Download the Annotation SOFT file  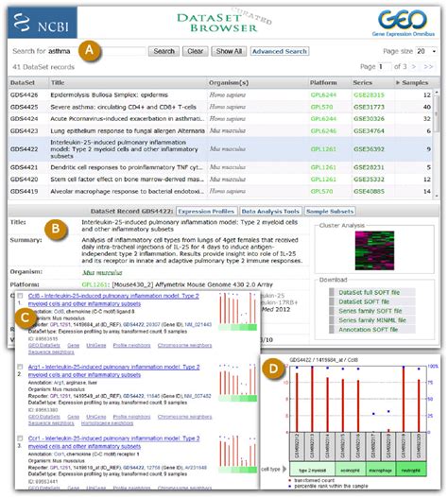368,330
